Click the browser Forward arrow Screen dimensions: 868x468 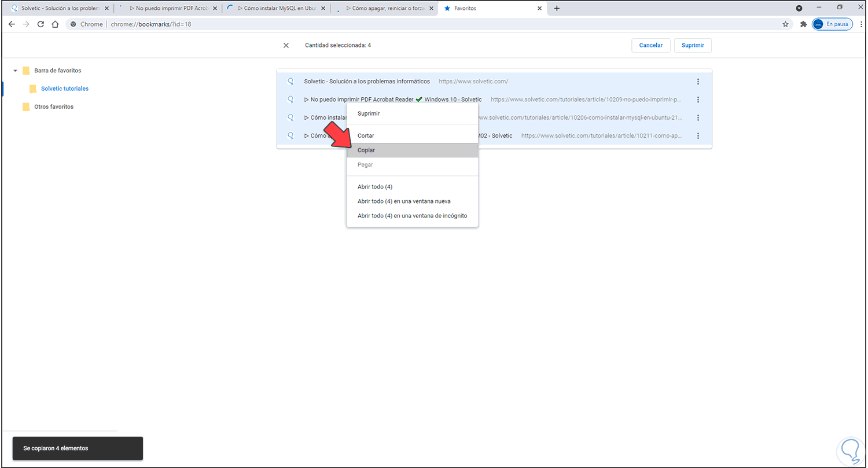coord(25,24)
